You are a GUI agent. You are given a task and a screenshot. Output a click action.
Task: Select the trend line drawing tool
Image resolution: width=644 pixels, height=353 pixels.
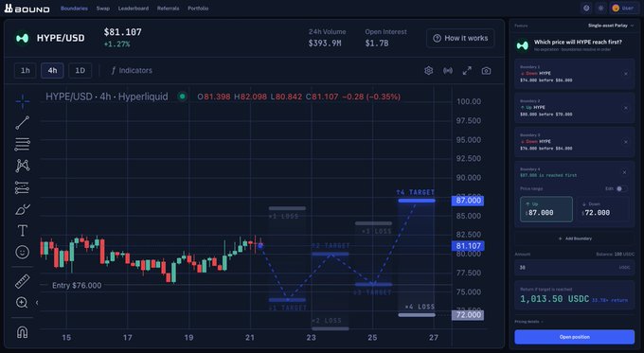(x=23, y=122)
